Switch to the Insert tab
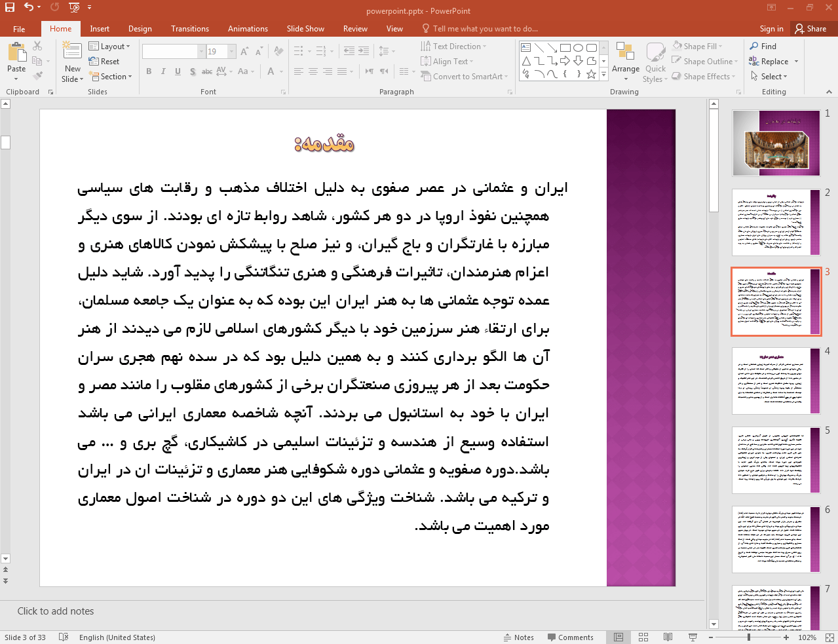This screenshot has width=838, height=644. [x=100, y=29]
